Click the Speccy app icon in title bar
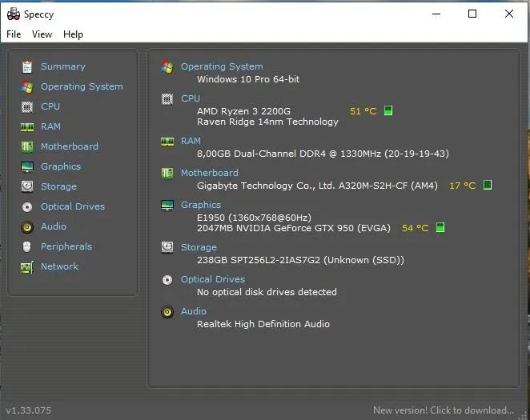This screenshot has height=420, width=530. pos(14,14)
